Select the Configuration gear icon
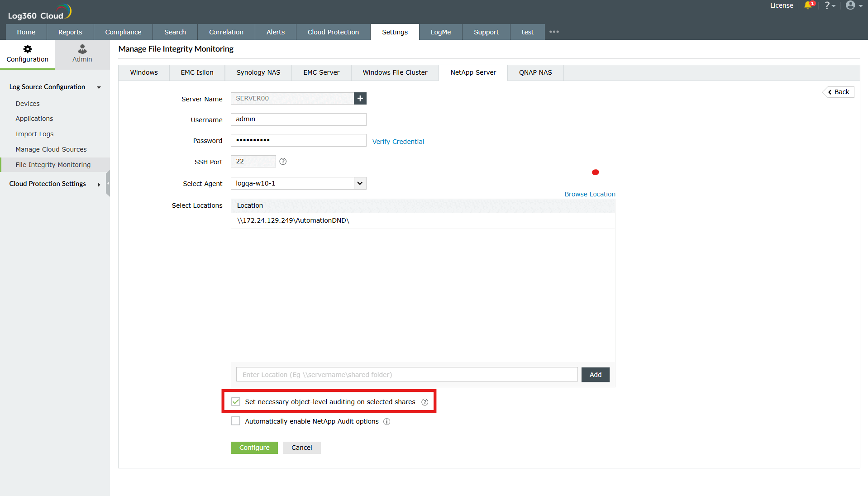 coord(27,53)
